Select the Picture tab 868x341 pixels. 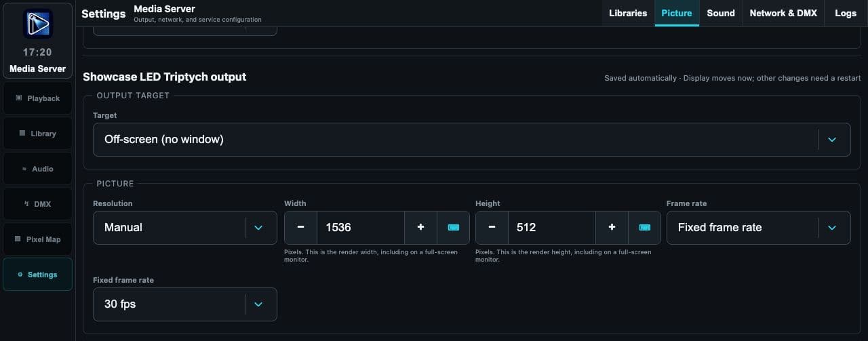677,13
